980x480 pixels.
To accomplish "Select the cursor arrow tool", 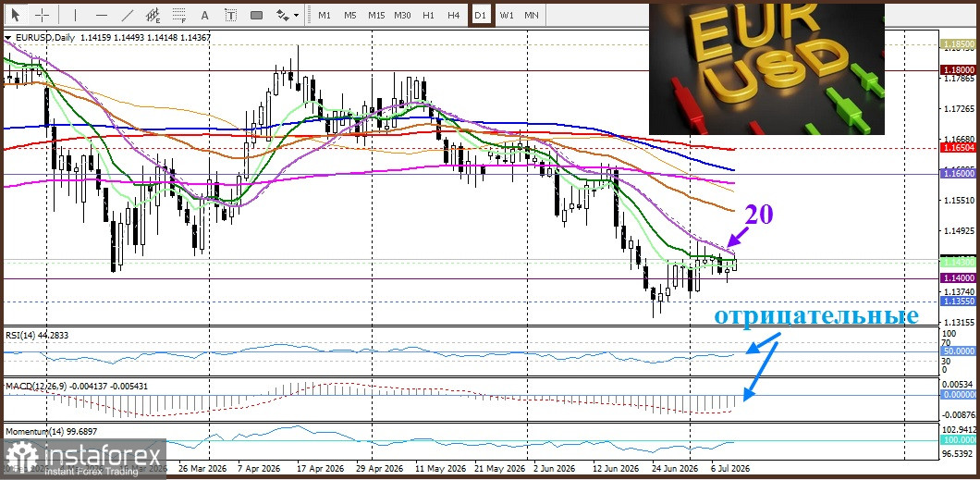I will (x=16, y=15).
